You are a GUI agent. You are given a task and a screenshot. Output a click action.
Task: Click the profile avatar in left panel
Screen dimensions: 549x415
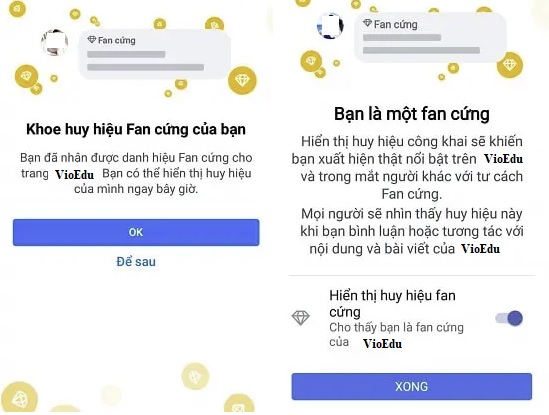tap(55, 43)
